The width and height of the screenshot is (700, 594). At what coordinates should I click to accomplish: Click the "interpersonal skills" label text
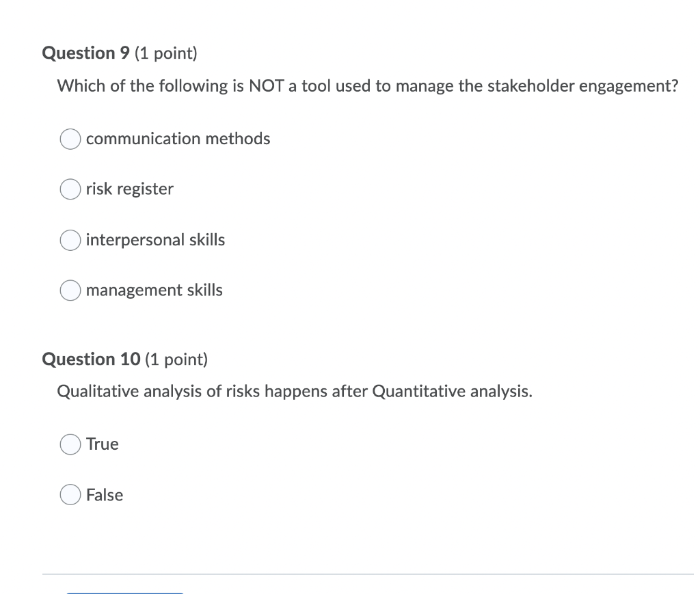[155, 240]
